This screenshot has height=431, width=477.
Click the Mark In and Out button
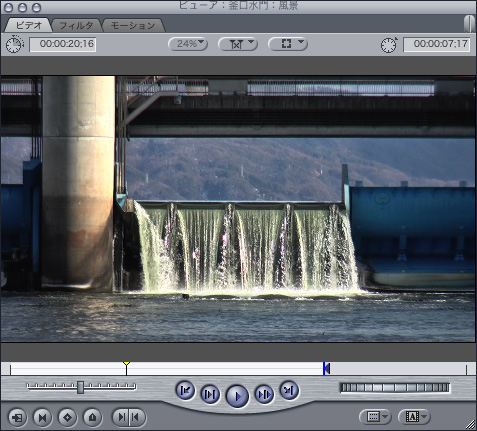point(129,417)
